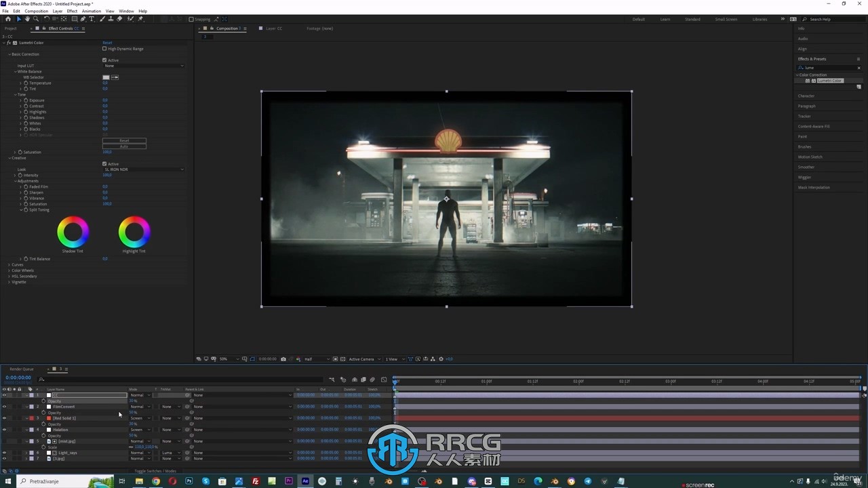Select the Puppet Pin tool
Screen dimensions: 868x488
point(140,19)
